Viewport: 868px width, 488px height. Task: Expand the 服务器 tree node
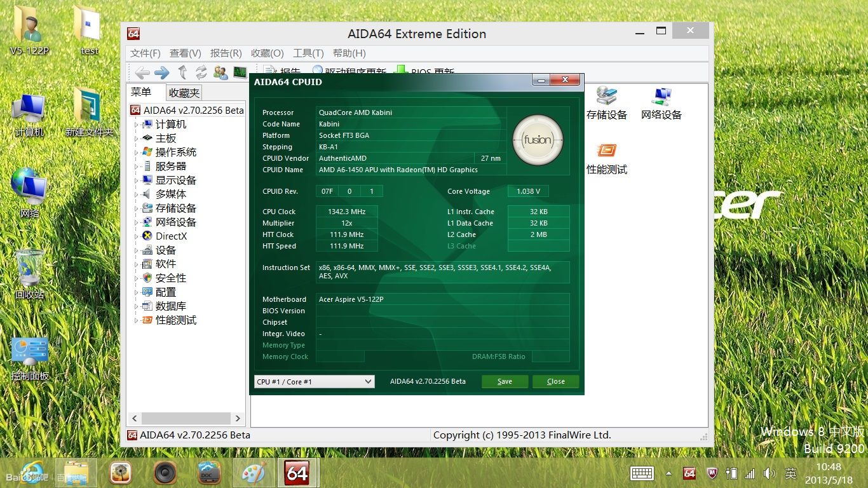coord(135,166)
